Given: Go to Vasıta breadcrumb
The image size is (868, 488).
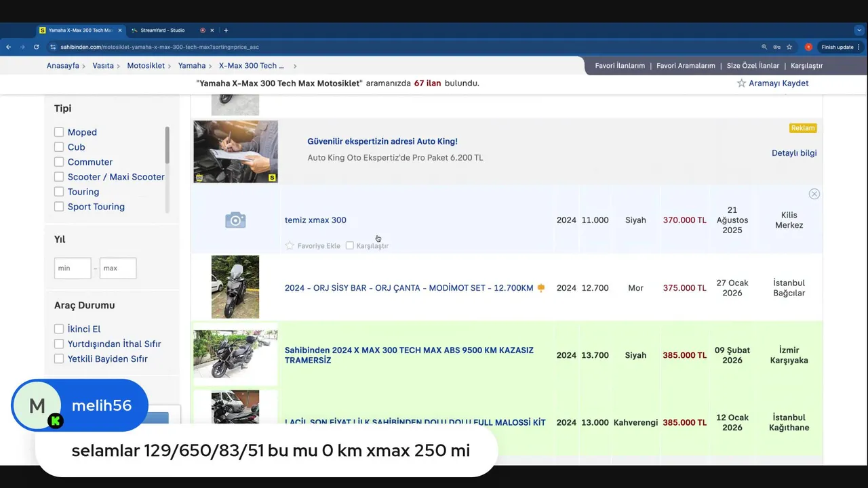Looking at the screenshot, I should [103, 66].
